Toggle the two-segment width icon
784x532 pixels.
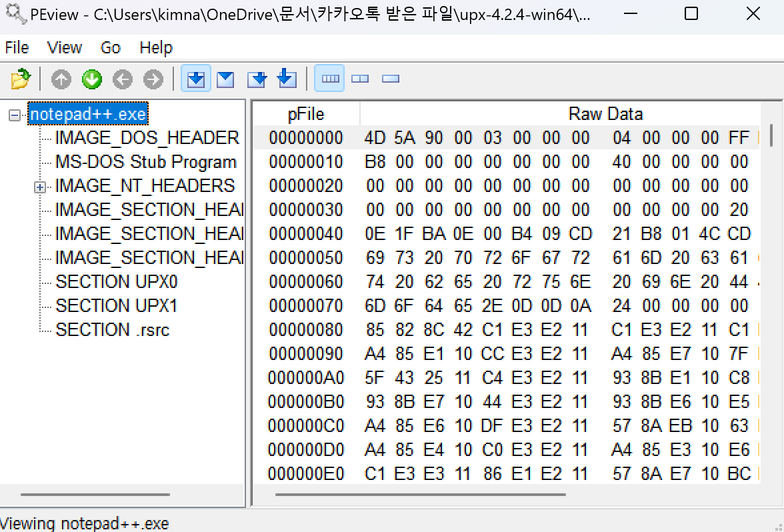coord(360,79)
